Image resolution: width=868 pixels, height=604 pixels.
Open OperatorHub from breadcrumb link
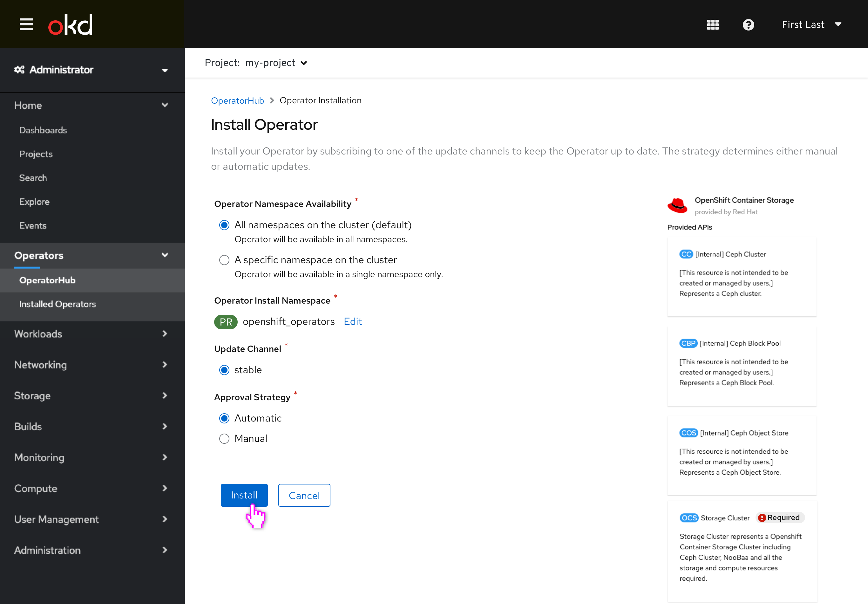[237, 100]
